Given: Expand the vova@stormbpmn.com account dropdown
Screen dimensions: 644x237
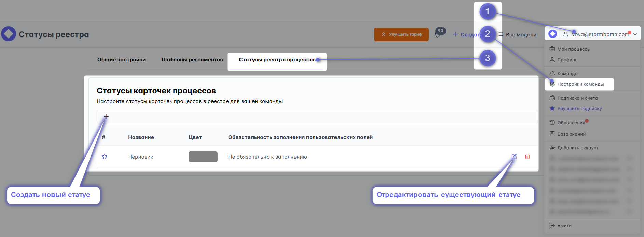Looking at the screenshot, I should (x=635, y=34).
